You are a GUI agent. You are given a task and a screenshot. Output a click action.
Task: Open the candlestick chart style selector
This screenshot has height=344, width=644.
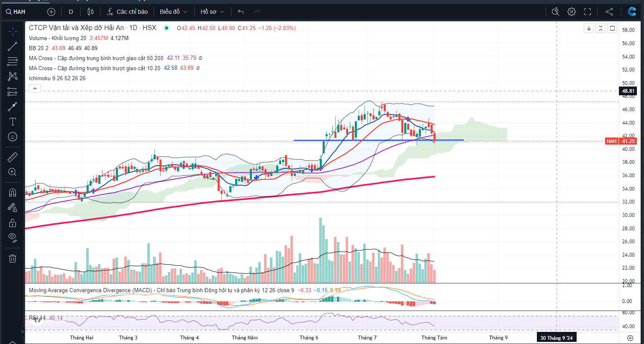click(x=91, y=12)
